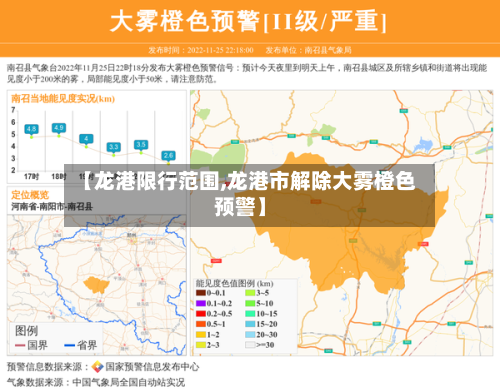Click the 发布单位 南召县气象局 text
The image size is (500, 392).
tap(309, 50)
